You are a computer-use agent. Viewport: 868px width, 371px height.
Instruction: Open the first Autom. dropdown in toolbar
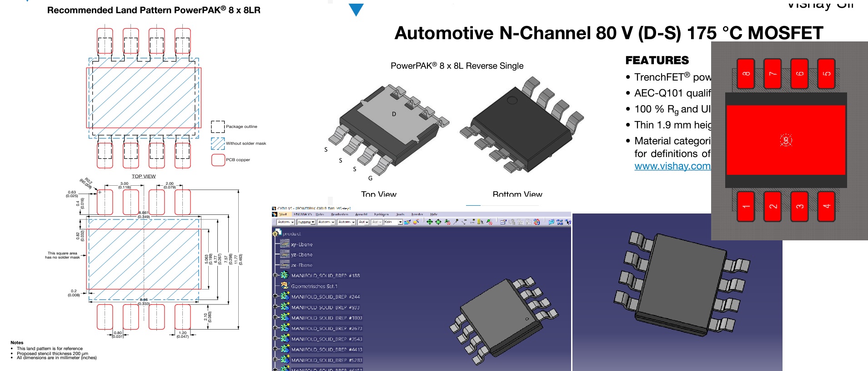click(x=286, y=222)
